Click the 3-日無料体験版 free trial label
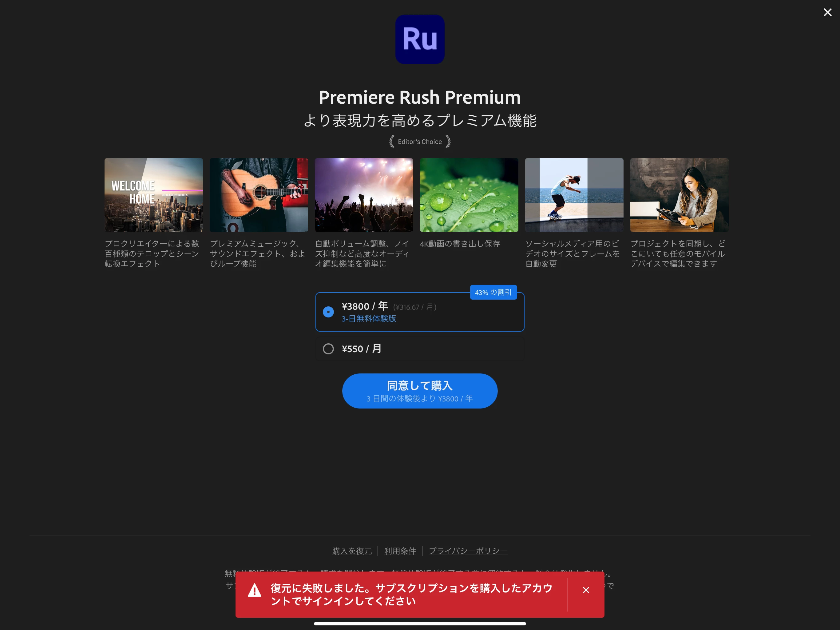This screenshot has height=630, width=840. point(368,319)
